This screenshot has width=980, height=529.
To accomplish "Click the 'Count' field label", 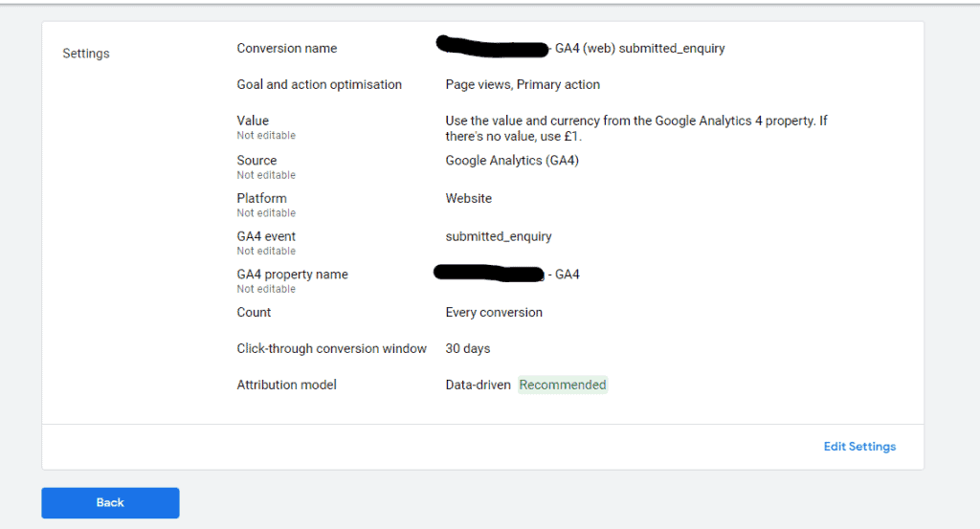I will (x=253, y=312).
